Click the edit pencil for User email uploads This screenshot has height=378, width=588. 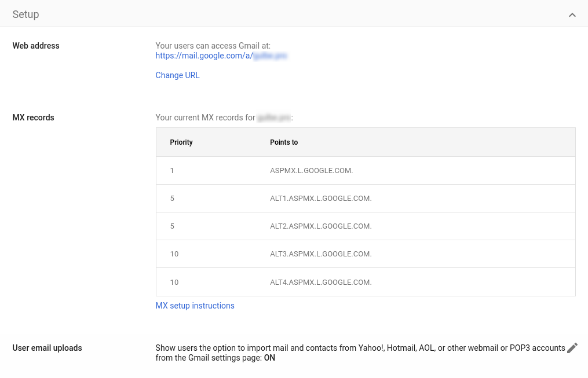(572, 348)
